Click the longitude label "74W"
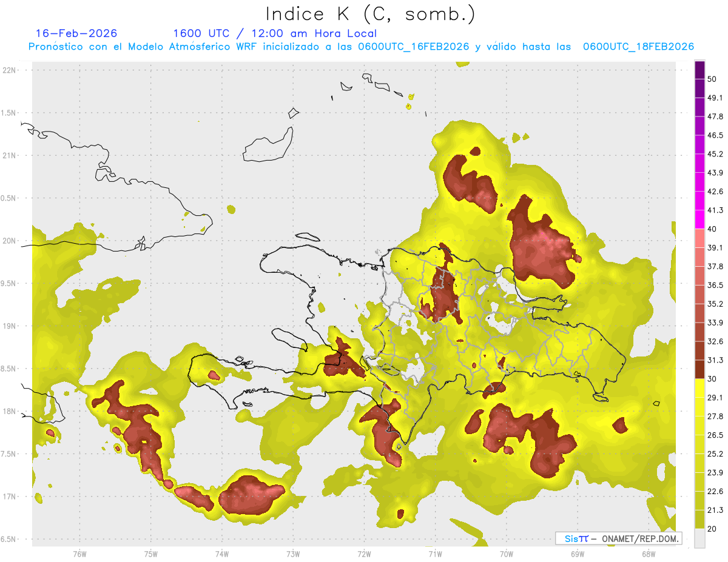 pos(222,554)
